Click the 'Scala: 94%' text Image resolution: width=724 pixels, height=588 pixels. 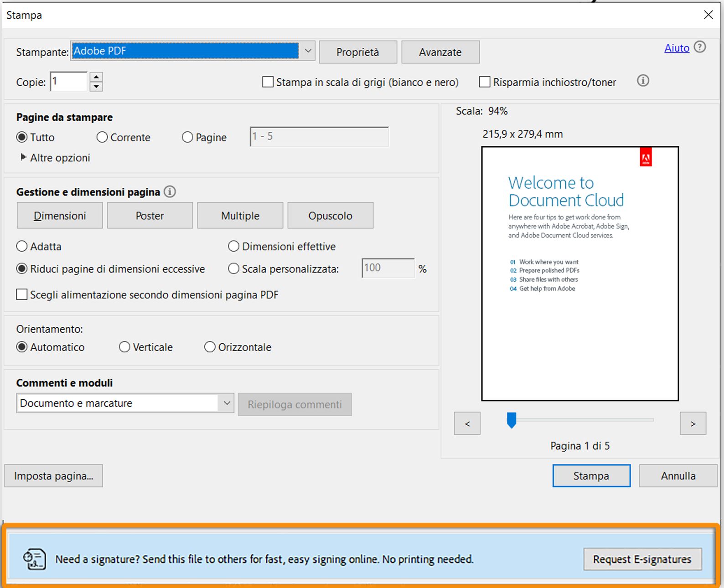[482, 111]
